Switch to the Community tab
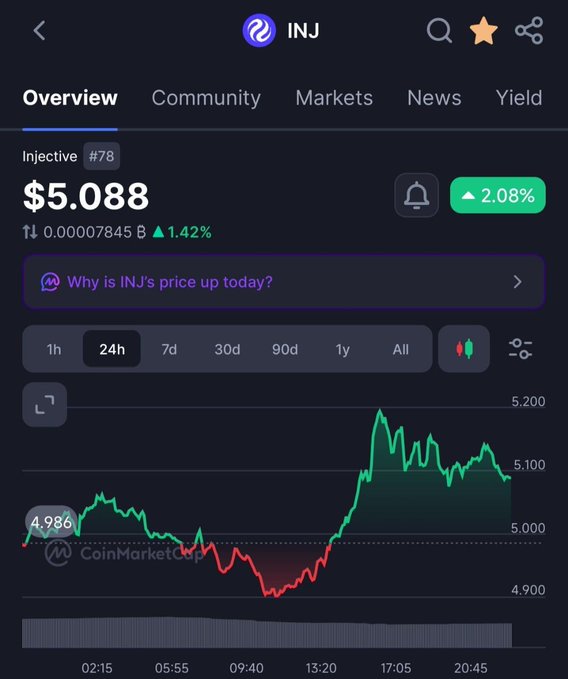568x679 pixels. point(206,98)
